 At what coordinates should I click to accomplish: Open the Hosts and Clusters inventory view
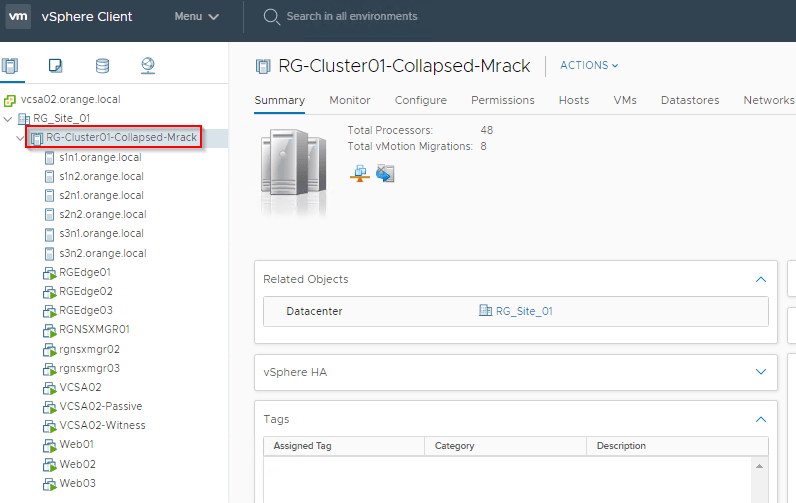pyautogui.click(x=10, y=66)
